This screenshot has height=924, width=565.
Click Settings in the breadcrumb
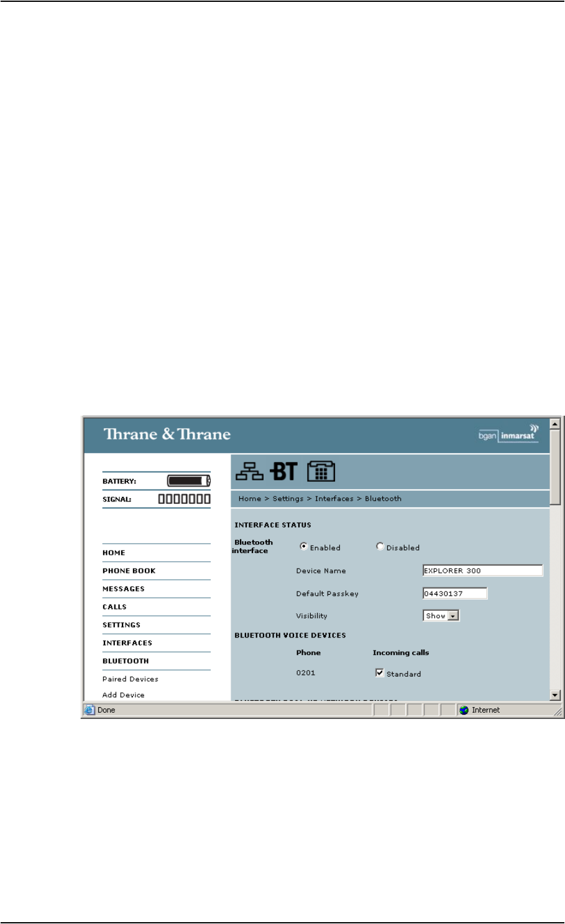[x=288, y=499]
